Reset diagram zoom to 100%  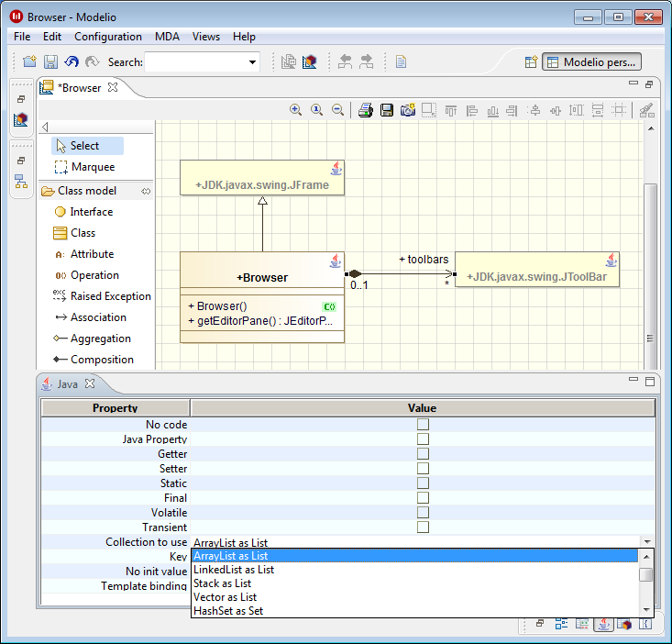316,110
